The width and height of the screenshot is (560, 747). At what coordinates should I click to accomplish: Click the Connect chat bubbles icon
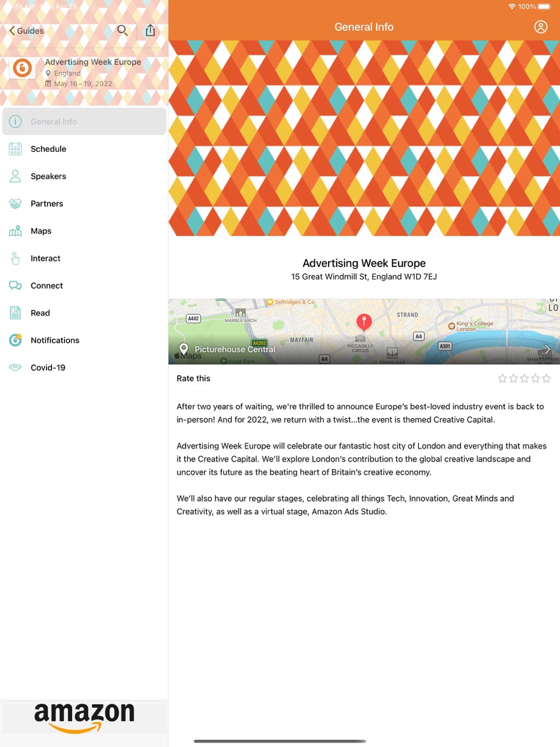point(16,286)
